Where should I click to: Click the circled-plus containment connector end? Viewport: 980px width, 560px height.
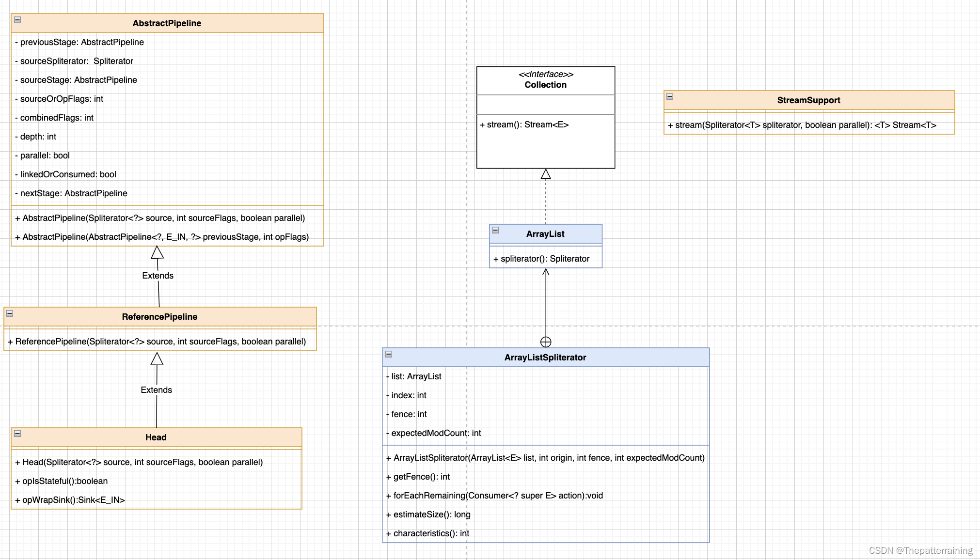(x=546, y=342)
